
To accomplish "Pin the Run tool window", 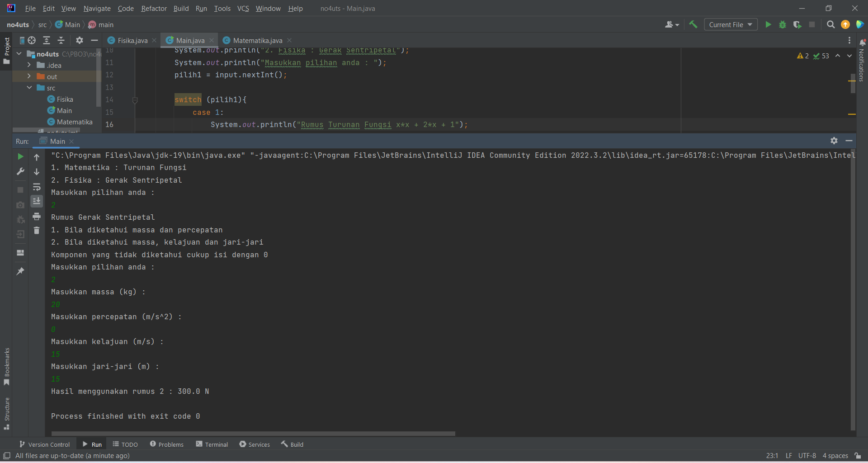I will [x=19, y=270].
